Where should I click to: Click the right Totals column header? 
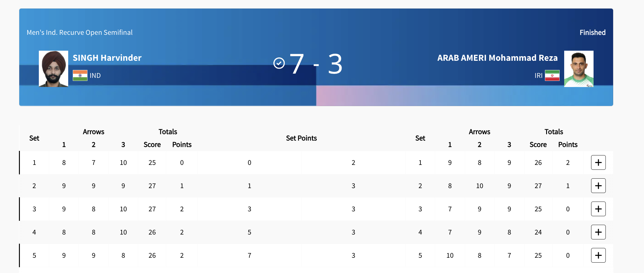pyautogui.click(x=553, y=132)
